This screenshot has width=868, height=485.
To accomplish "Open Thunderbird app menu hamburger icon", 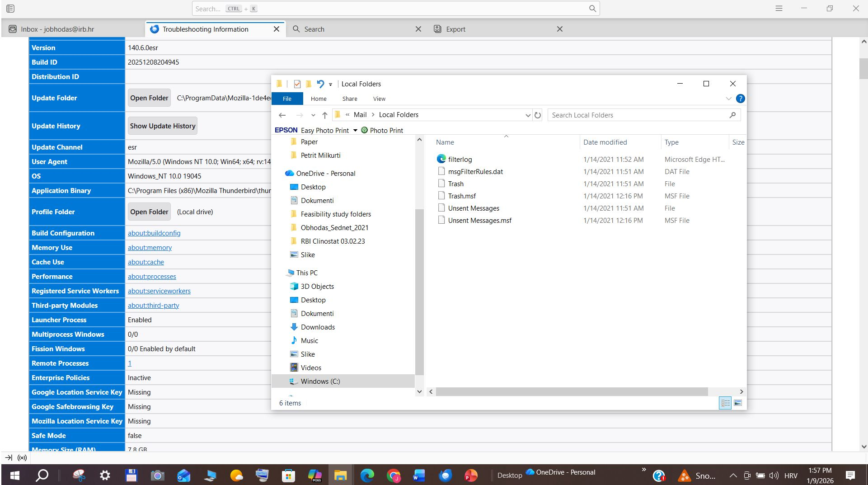I will 779,9.
